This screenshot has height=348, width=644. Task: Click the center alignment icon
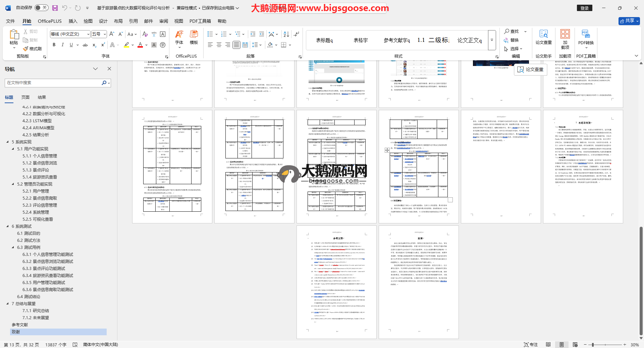(219, 45)
